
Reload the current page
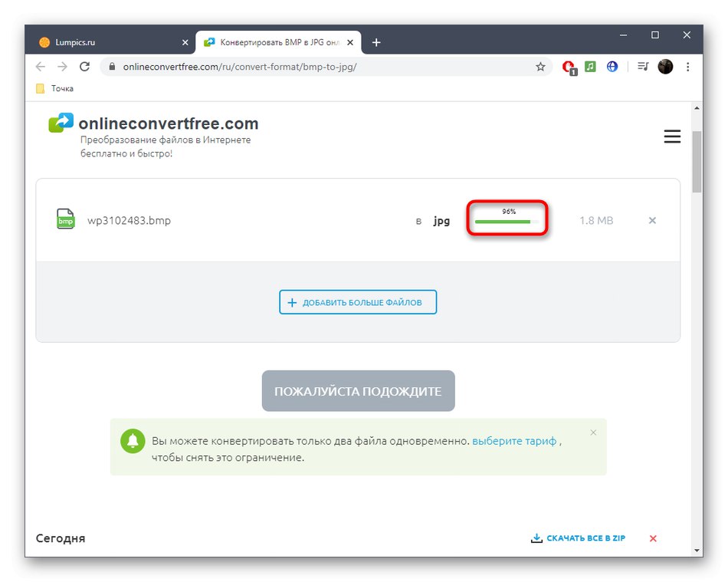(x=84, y=67)
